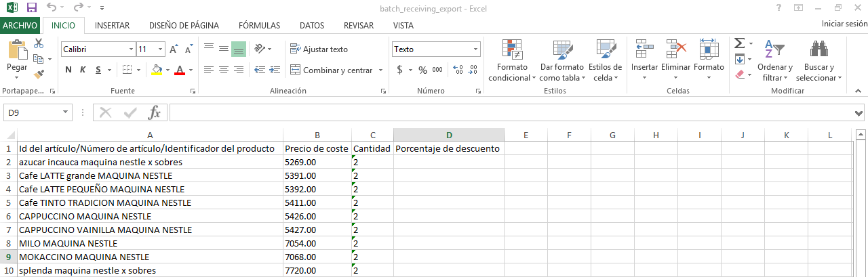The width and height of the screenshot is (868, 277).
Task: Toggle bold formatting (N)
Action: pos(68,70)
